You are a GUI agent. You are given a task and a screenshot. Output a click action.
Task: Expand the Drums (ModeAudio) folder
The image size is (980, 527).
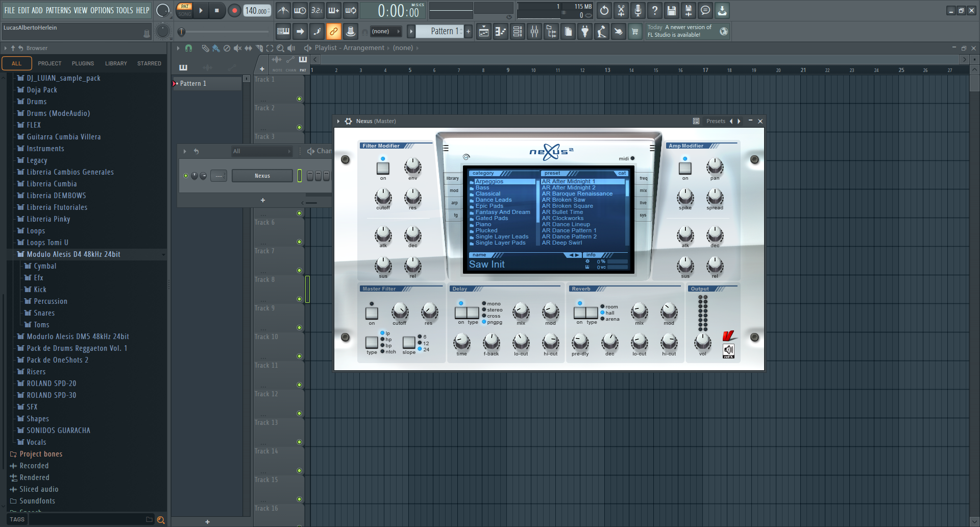pyautogui.click(x=58, y=113)
